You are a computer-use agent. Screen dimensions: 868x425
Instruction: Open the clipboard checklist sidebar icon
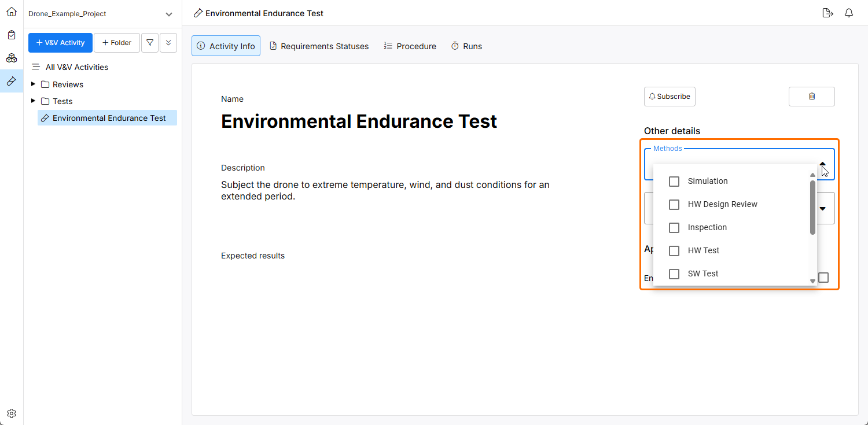pyautogui.click(x=12, y=35)
